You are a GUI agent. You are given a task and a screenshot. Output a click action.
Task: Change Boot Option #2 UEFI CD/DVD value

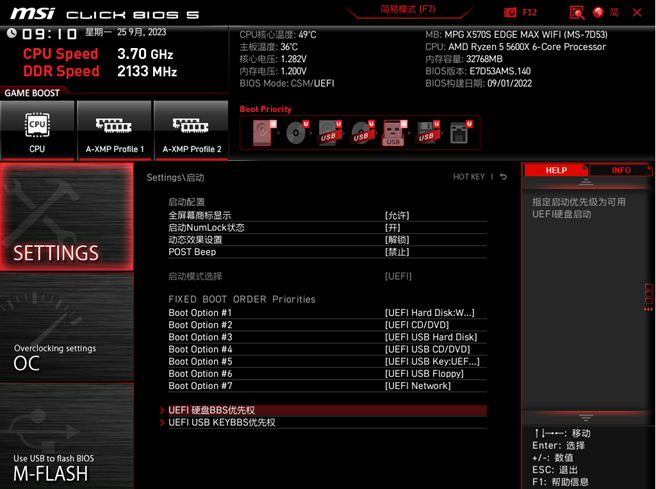coord(417,325)
